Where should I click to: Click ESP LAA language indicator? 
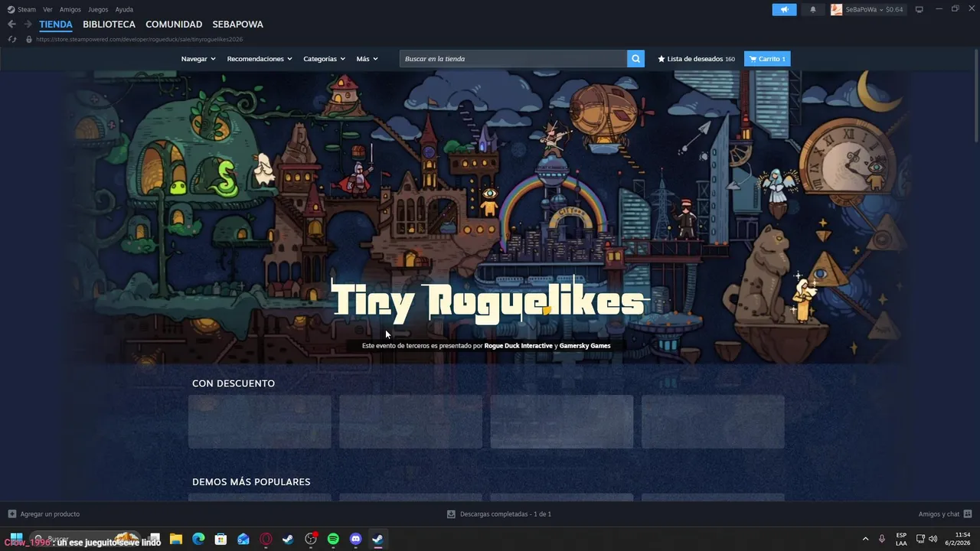coord(901,539)
